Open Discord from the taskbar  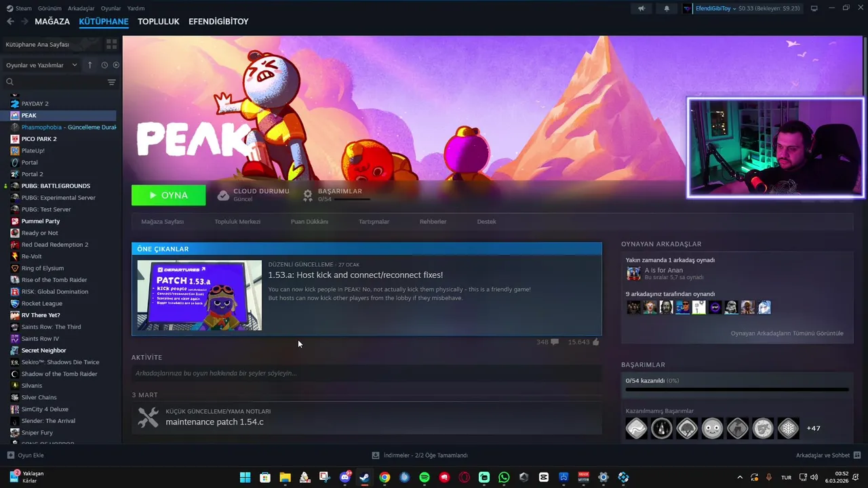[345, 477]
